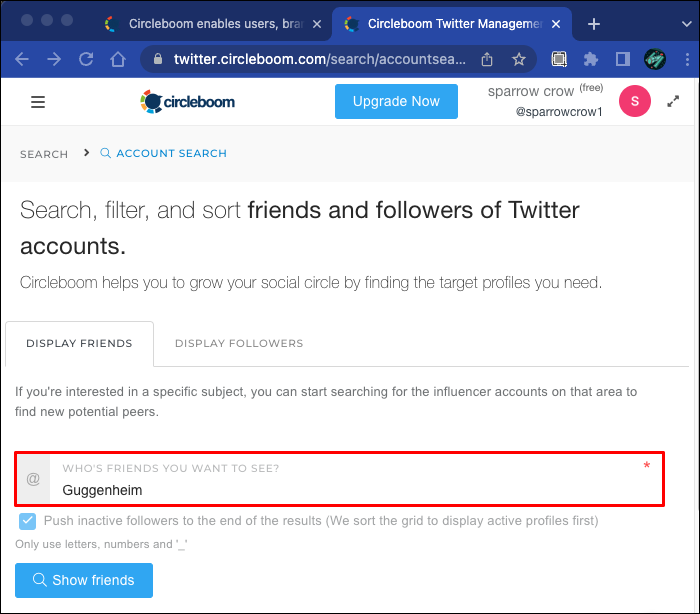Viewport: 700px width, 614px height.
Task: Open the Extensions puzzle piece menu
Action: click(591, 59)
